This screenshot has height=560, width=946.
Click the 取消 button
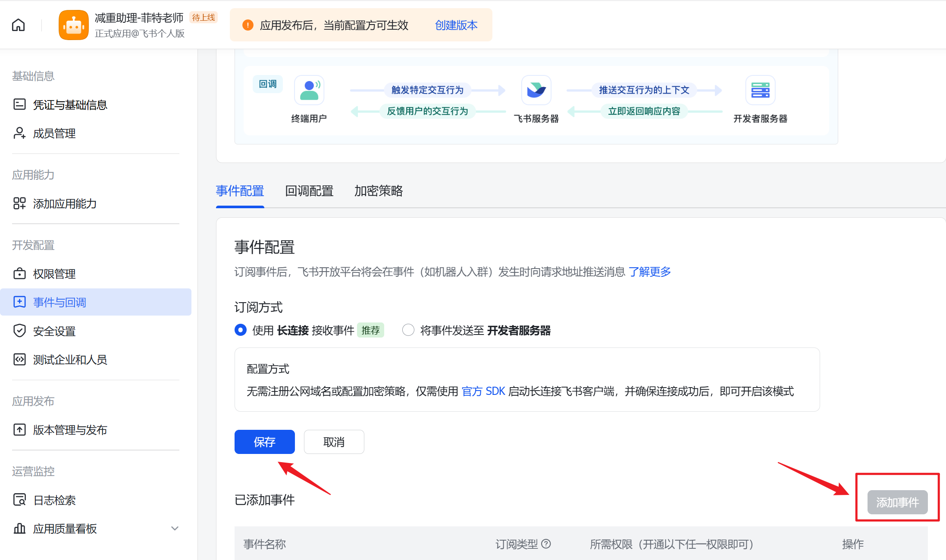[334, 442]
